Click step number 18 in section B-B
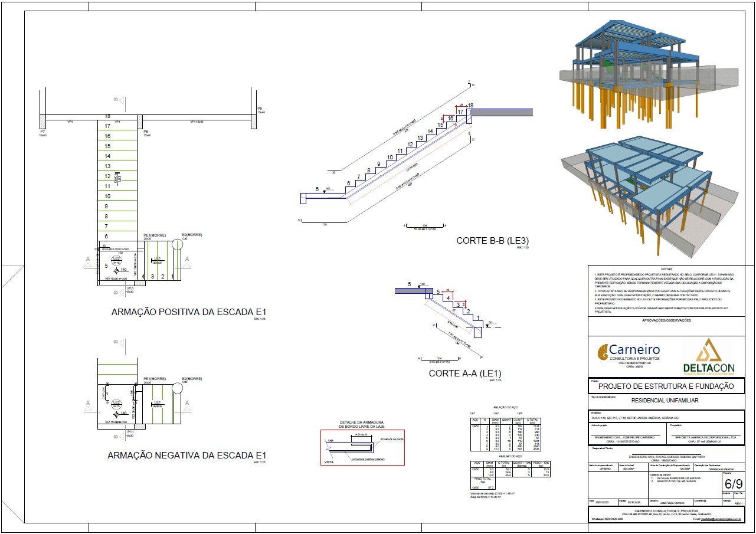 tap(470, 106)
